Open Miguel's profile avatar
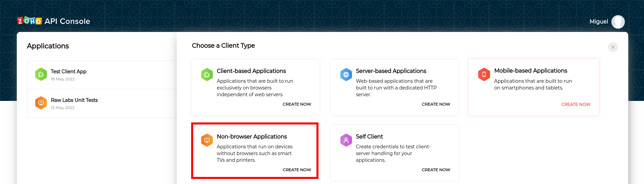The image size is (644, 184). point(618,22)
